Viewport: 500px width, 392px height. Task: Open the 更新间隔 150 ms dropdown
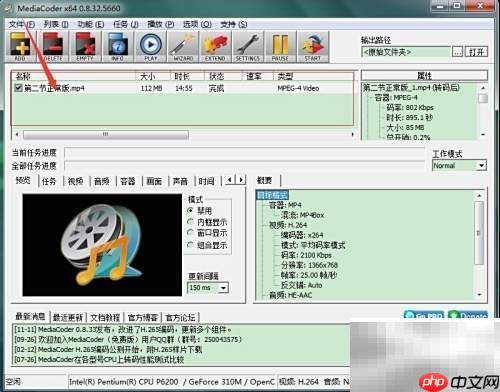tap(208, 287)
